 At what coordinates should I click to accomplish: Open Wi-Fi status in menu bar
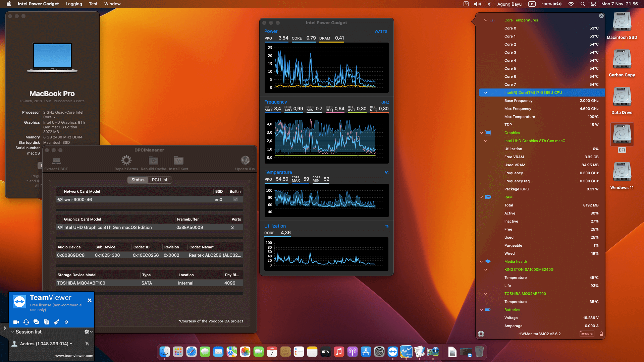click(571, 4)
